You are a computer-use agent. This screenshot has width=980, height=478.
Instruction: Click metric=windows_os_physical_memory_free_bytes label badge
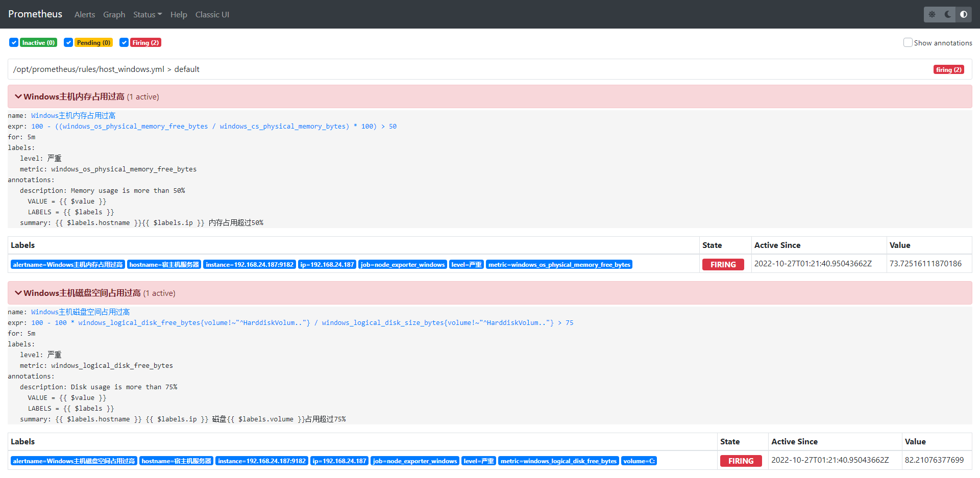coord(559,264)
